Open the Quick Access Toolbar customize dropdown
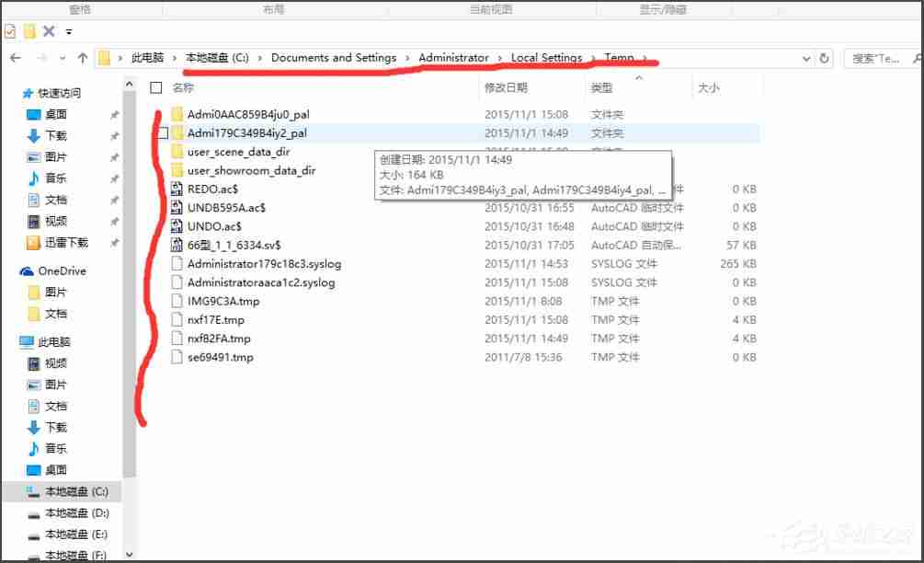The height and width of the screenshot is (563, 924). pos(67,30)
